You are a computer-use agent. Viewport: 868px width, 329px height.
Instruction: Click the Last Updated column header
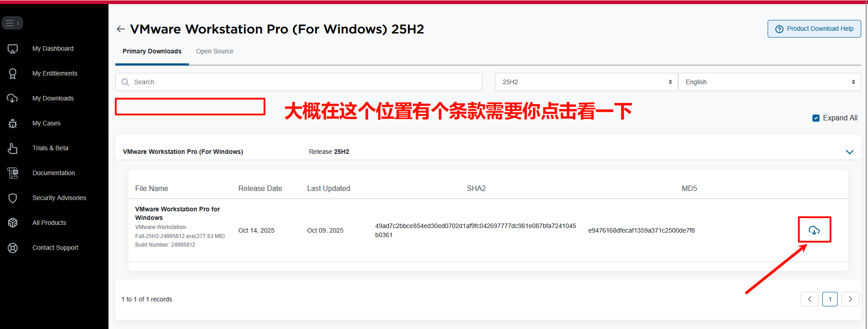[x=329, y=188]
